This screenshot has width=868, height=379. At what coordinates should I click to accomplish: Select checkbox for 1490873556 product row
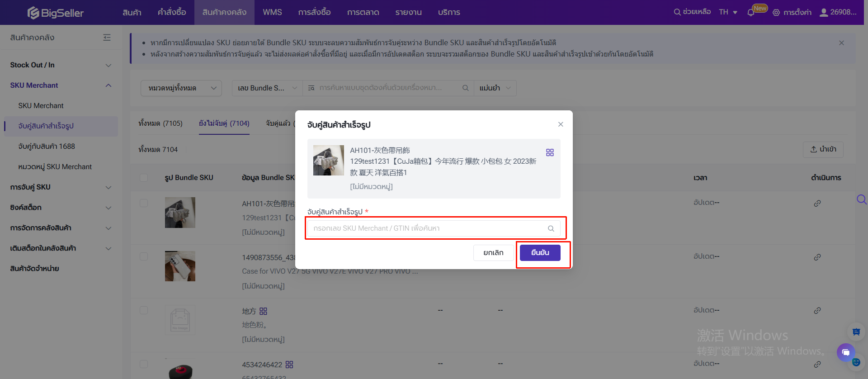144,256
